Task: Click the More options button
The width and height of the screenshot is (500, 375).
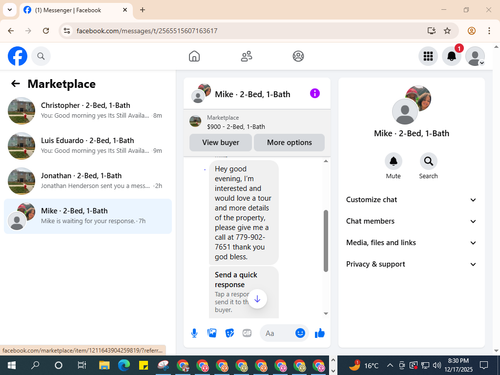Action: (x=289, y=143)
